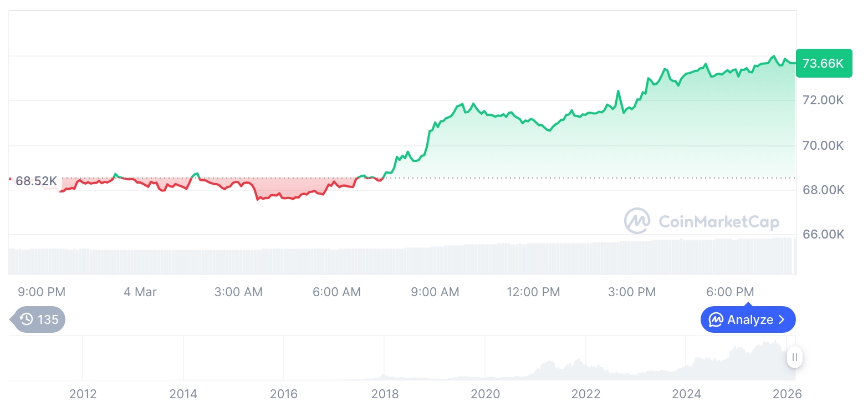This screenshot has width=868, height=406.
Task: Click the CoinMarketCap brand name text
Action: tap(718, 221)
